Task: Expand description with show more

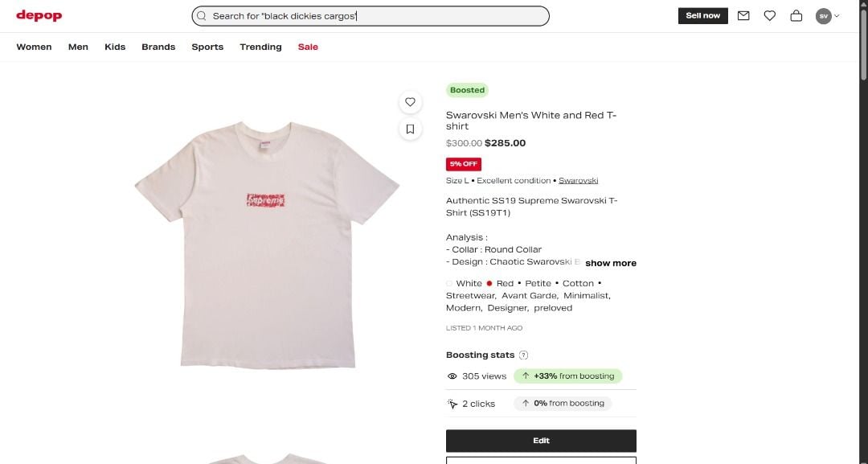Action: click(611, 263)
